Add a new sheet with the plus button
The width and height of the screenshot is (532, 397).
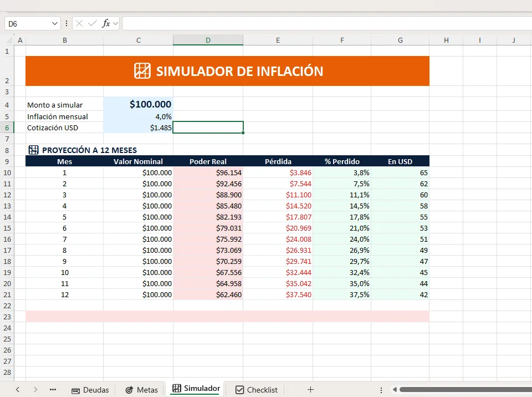pyautogui.click(x=310, y=390)
